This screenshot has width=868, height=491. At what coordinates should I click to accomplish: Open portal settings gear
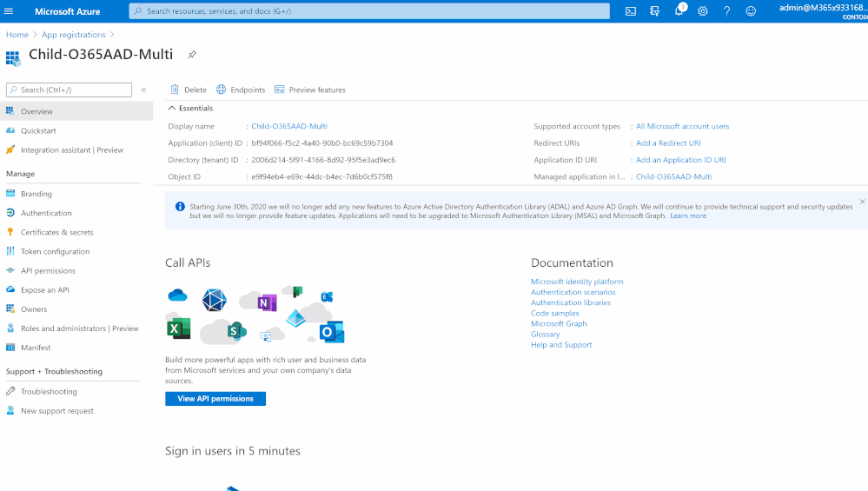coord(703,11)
